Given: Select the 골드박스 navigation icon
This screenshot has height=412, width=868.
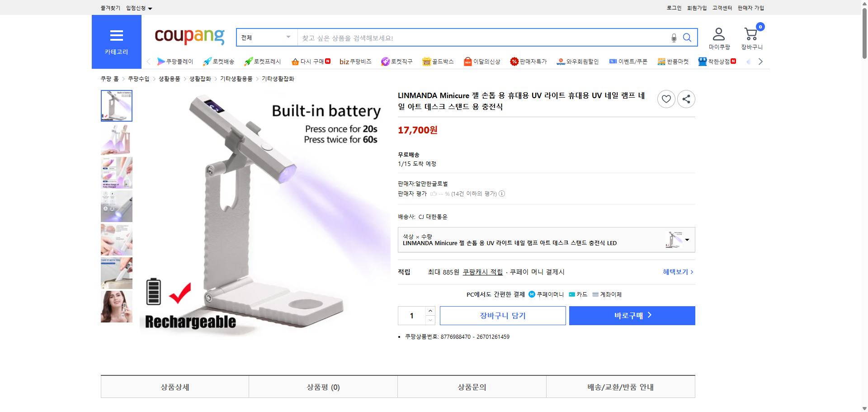Looking at the screenshot, I should (438, 62).
